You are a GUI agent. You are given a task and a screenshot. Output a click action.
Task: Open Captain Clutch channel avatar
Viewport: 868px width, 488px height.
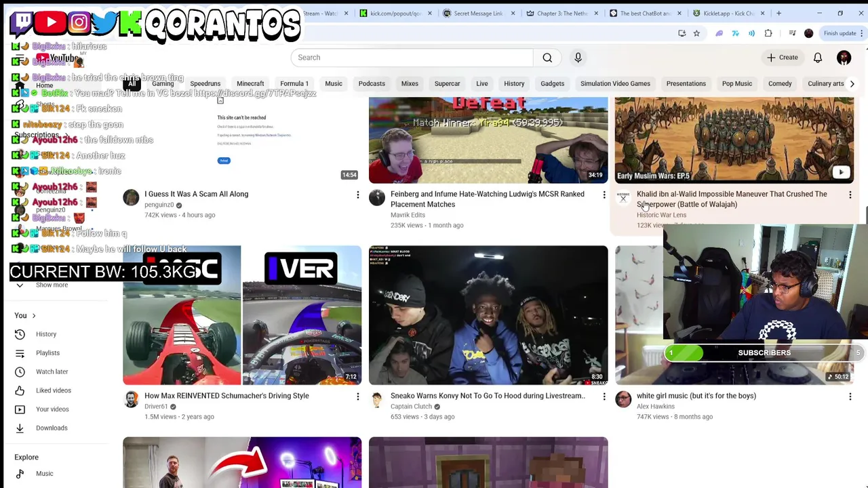pyautogui.click(x=377, y=399)
